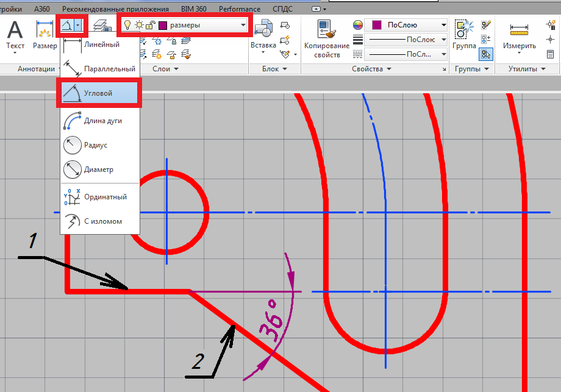Image resolution: width=561 pixels, height=392 pixels.
Task: Open the ПоСлою object color dropdown
Action: [442, 25]
